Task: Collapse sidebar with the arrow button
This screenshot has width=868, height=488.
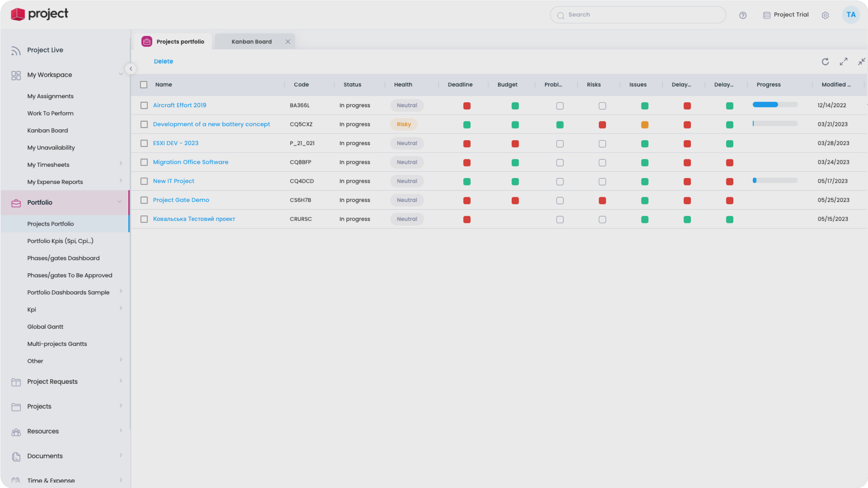Action: pos(131,69)
